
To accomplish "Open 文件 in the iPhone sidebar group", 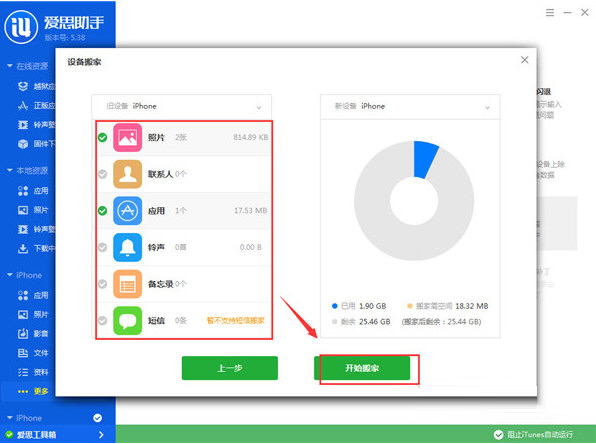I will pos(33,353).
